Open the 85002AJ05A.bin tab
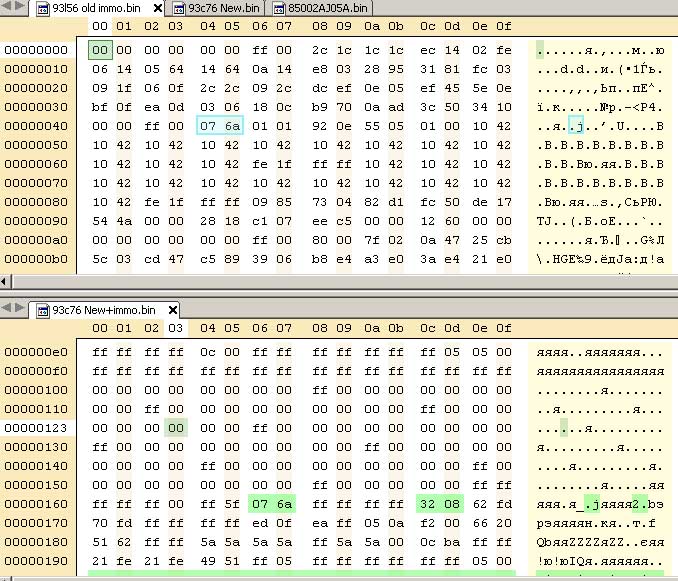The height and width of the screenshot is (581, 678). point(323,9)
